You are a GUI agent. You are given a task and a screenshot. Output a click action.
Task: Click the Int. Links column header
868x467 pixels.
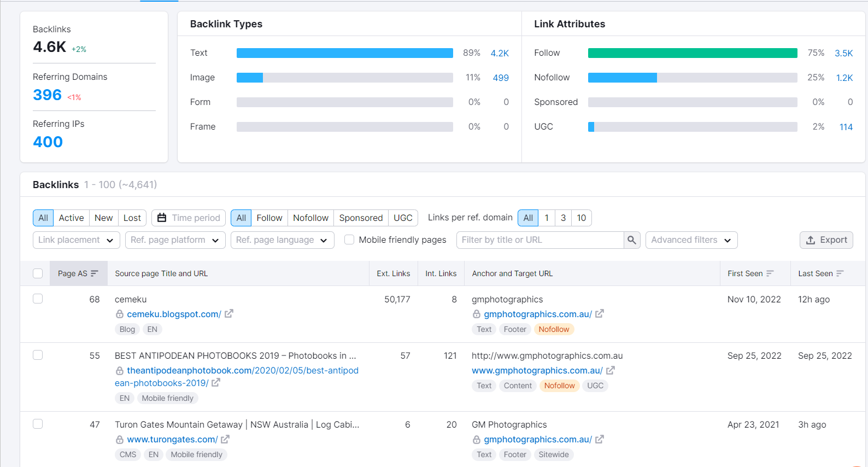coord(441,273)
